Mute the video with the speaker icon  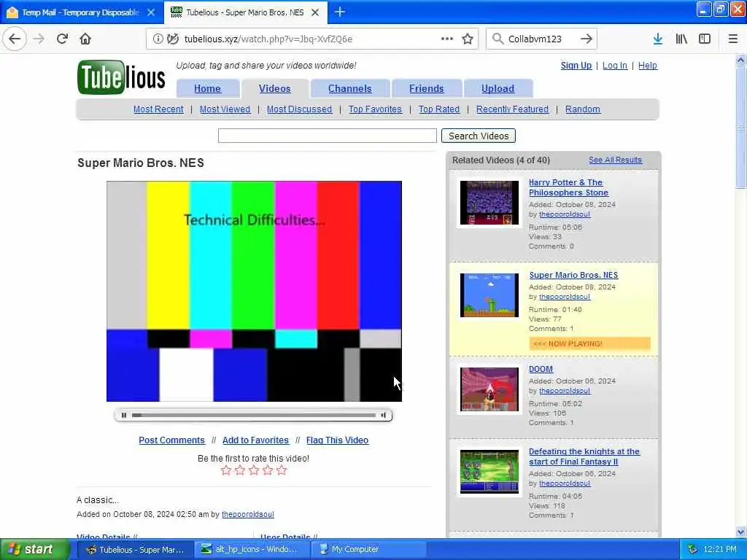(x=383, y=415)
